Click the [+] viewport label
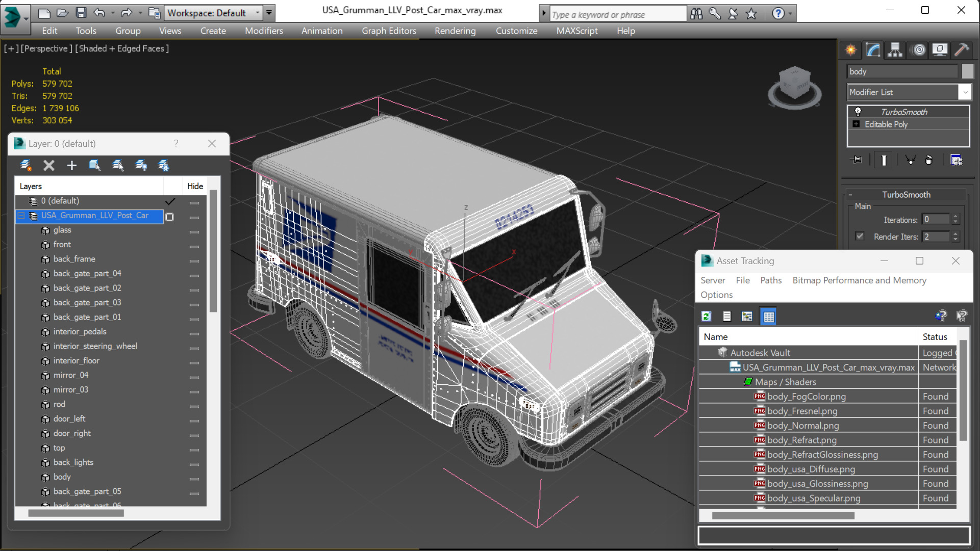This screenshot has width=980, height=551. (11, 48)
